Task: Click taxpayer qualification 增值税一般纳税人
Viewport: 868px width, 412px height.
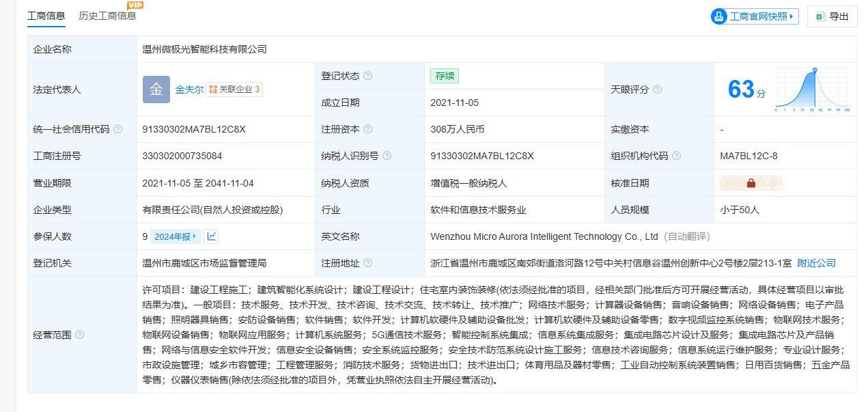Action: click(468, 183)
